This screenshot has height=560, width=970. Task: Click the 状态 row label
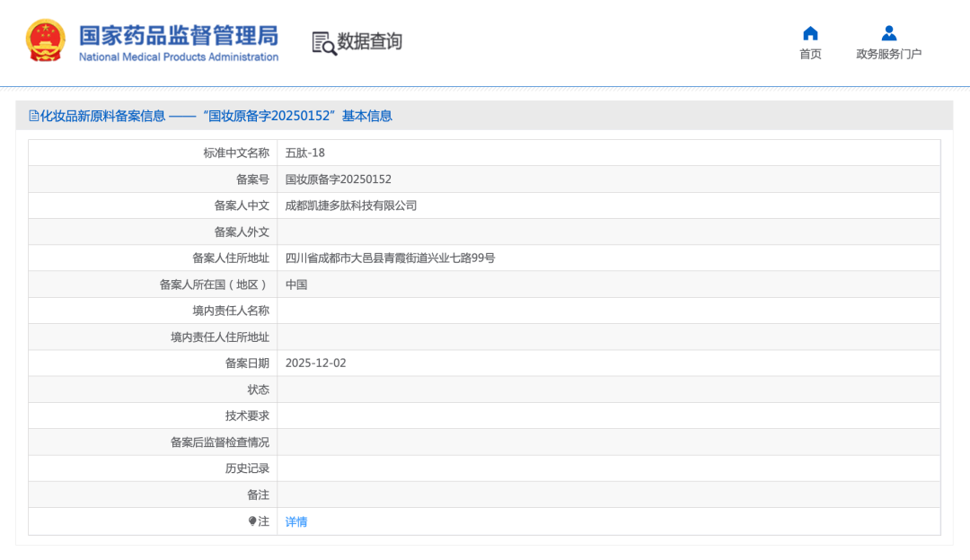coord(258,389)
